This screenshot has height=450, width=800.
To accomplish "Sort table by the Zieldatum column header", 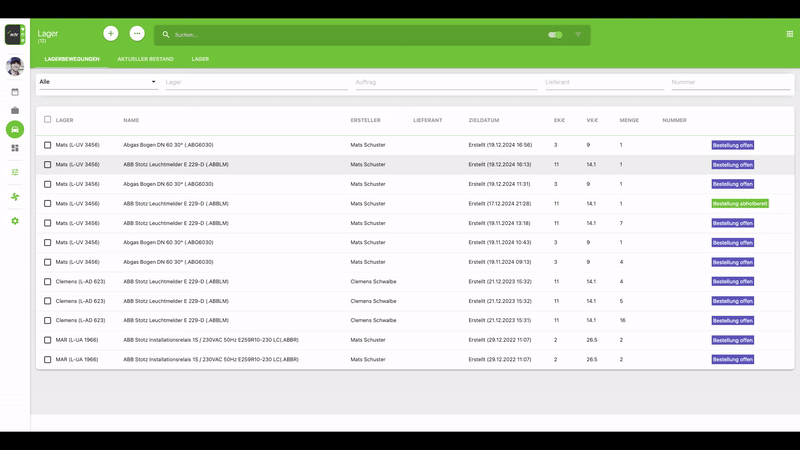I will [483, 120].
